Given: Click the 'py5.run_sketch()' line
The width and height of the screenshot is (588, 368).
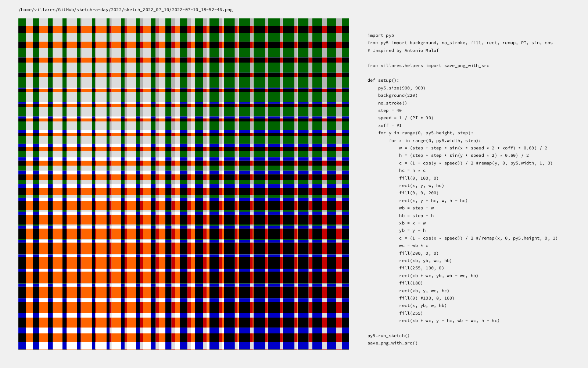Looking at the screenshot, I should coord(388,336).
